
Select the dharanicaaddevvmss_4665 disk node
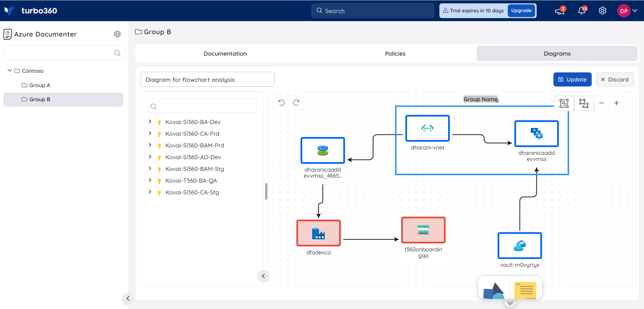pos(323,150)
